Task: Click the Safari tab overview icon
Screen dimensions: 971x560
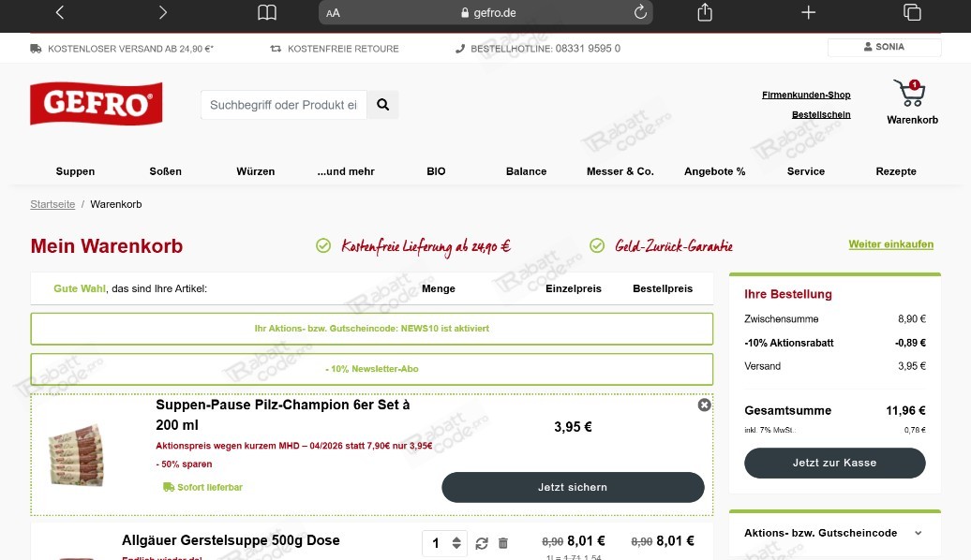Action: 912,12
